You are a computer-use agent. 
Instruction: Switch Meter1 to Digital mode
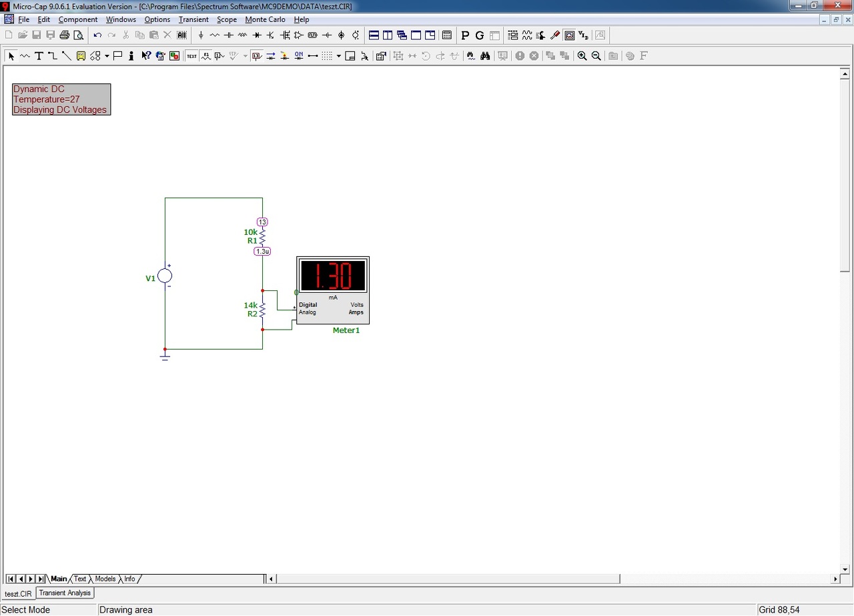point(308,305)
